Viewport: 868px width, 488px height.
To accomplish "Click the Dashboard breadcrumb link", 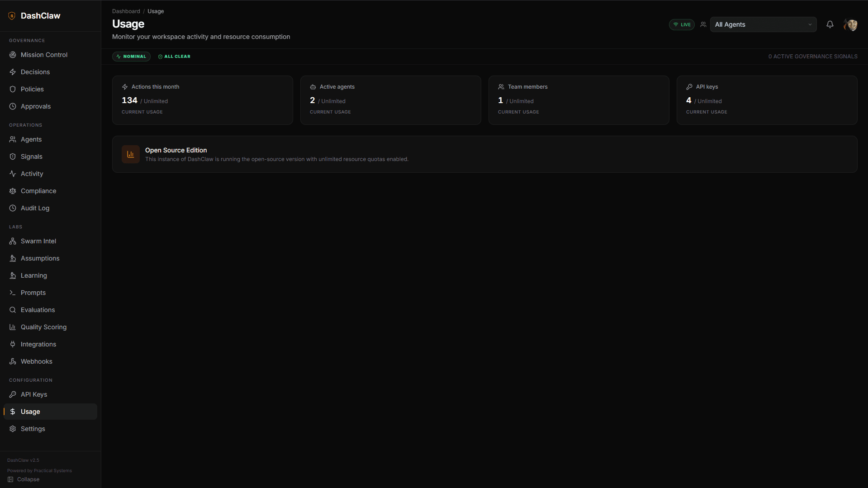I will (x=126, y=11).
